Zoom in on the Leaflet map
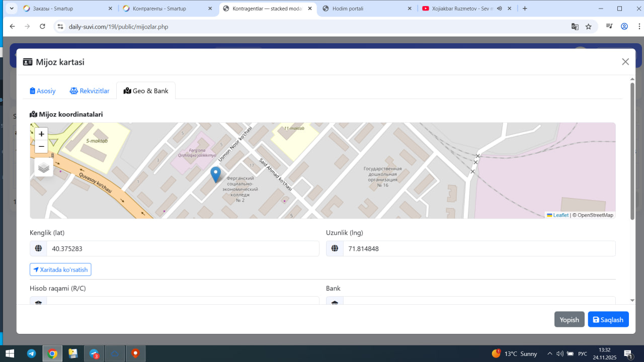The height and width of the screenshot is (362, 644). [x=41, y=134]
